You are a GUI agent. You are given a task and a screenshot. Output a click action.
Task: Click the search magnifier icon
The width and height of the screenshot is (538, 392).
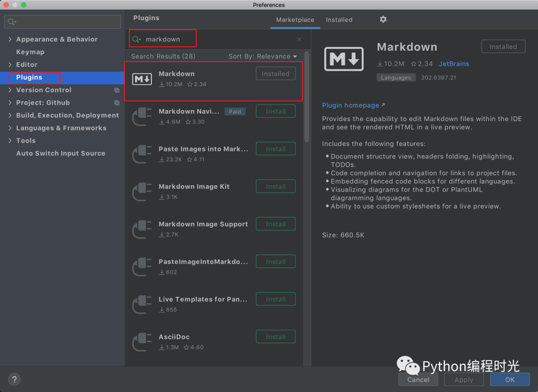(135, 38)
